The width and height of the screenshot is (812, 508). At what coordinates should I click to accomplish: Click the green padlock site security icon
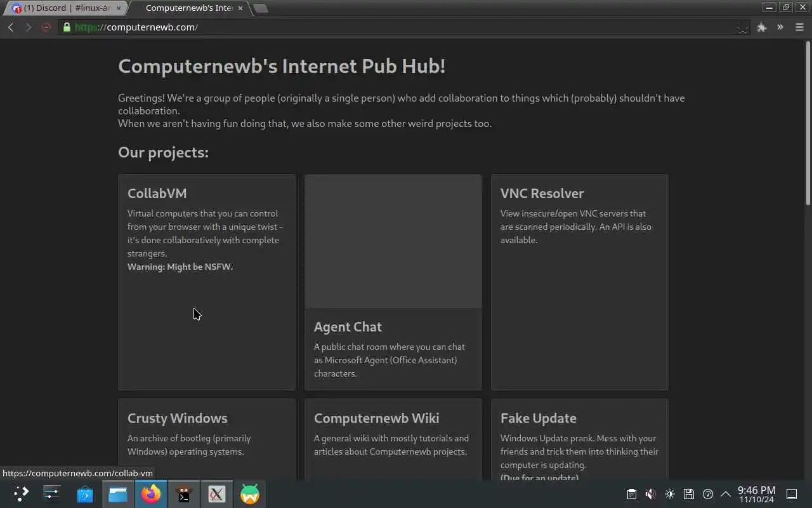coord(66,27)
